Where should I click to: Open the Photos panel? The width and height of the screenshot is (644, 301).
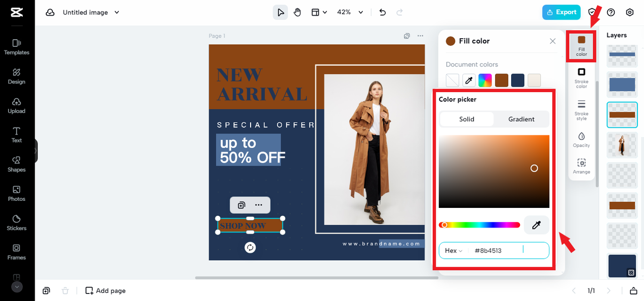[17, 193]
